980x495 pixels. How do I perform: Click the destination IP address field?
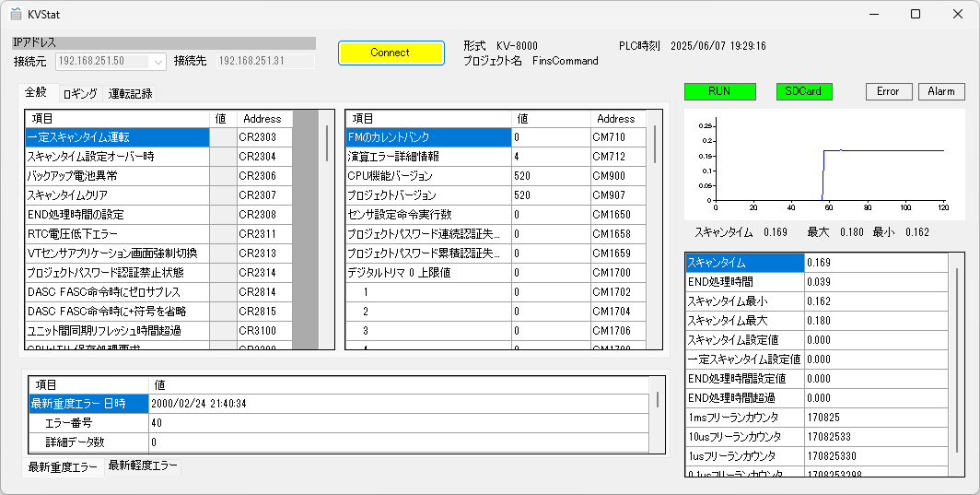pos(265,62)
